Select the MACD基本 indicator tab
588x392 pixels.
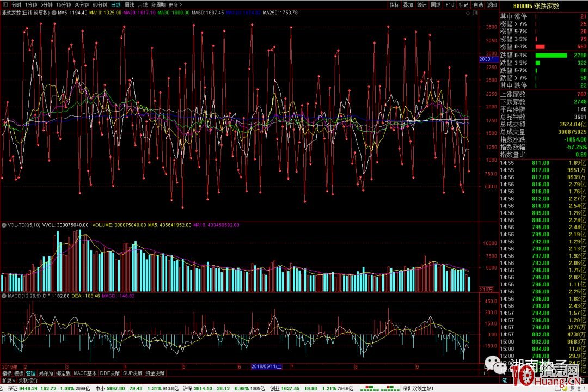click(85, 373)
